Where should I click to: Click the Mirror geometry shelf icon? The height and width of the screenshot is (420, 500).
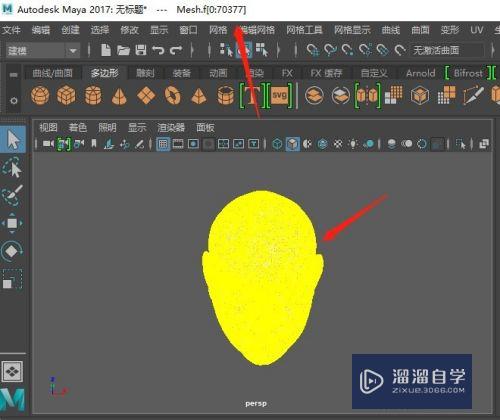click(x=367, y=96)
